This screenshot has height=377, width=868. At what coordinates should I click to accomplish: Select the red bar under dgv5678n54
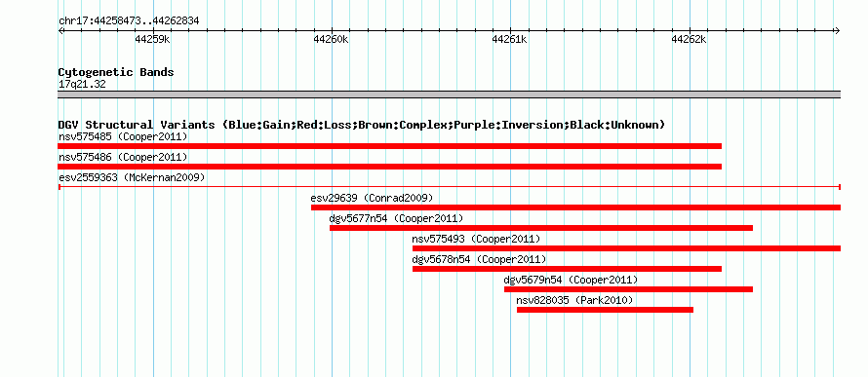567,269
